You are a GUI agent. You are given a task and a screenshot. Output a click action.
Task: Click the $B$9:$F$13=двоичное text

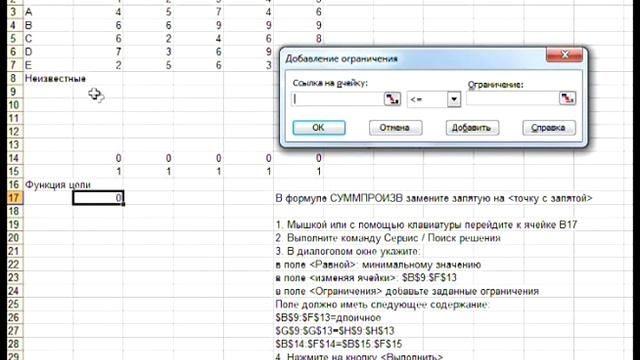(328, 318)
